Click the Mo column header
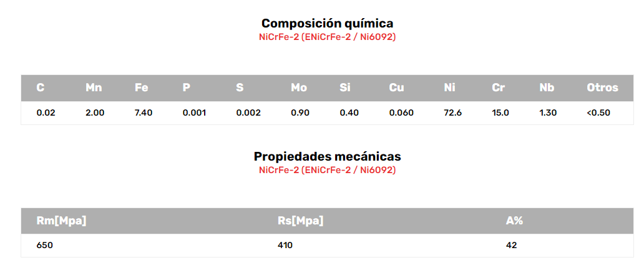This screenshot has width=644, height=270. pos(299,87)
